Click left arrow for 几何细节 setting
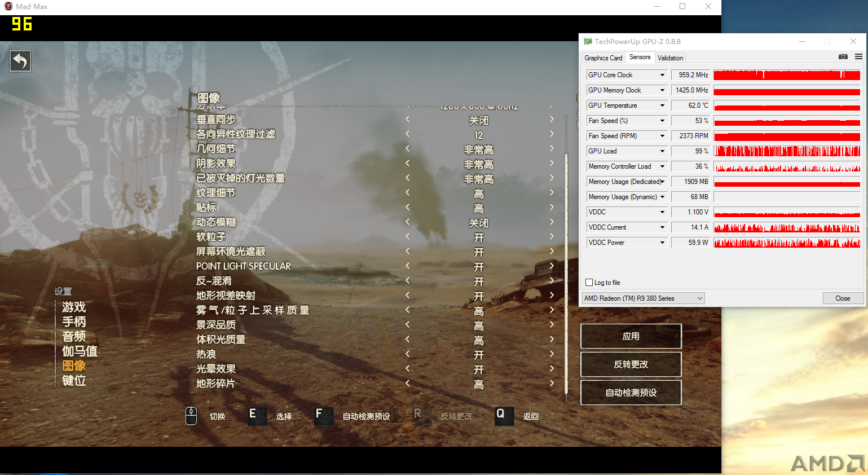This screenshot has width=868, height=475. coord(408,149)
